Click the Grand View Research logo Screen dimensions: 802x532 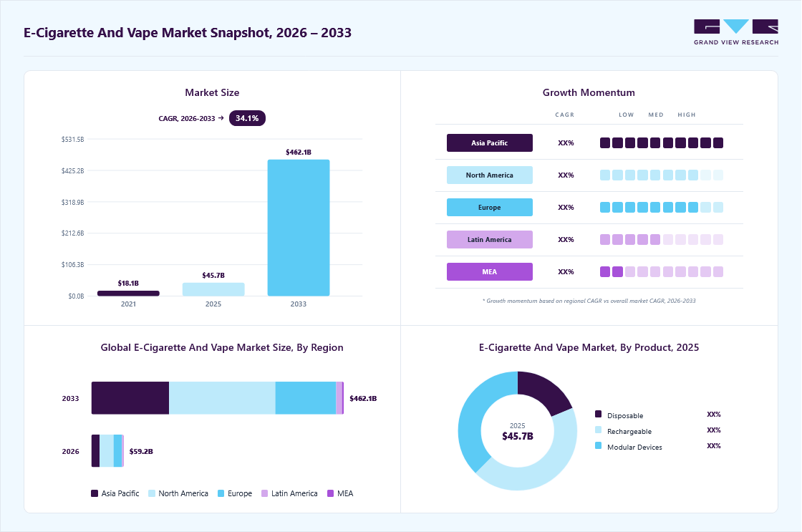736,32
